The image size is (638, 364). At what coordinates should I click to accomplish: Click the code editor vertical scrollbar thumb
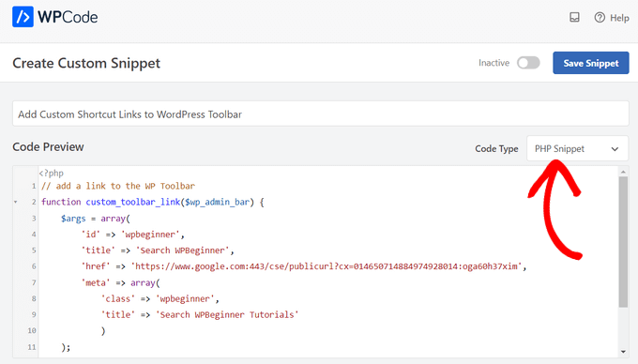(x=623, y=242)
